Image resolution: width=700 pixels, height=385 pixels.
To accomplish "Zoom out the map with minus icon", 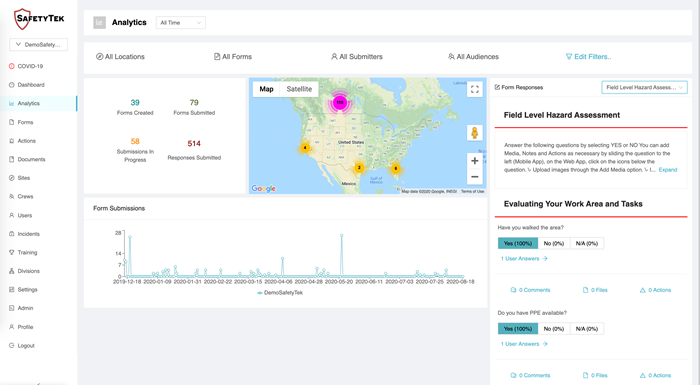I will (475, 177).
